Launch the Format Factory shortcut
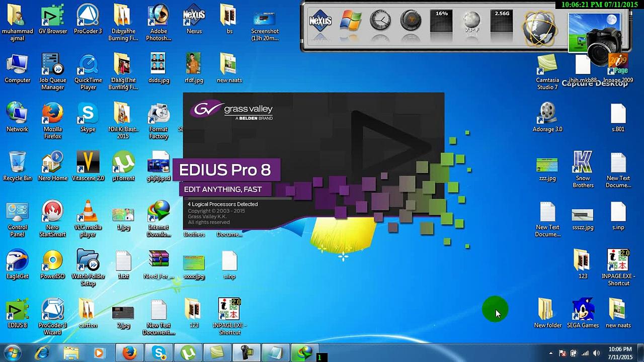Image resolution: width=644 pixels, height=362 pixels. 158,121
